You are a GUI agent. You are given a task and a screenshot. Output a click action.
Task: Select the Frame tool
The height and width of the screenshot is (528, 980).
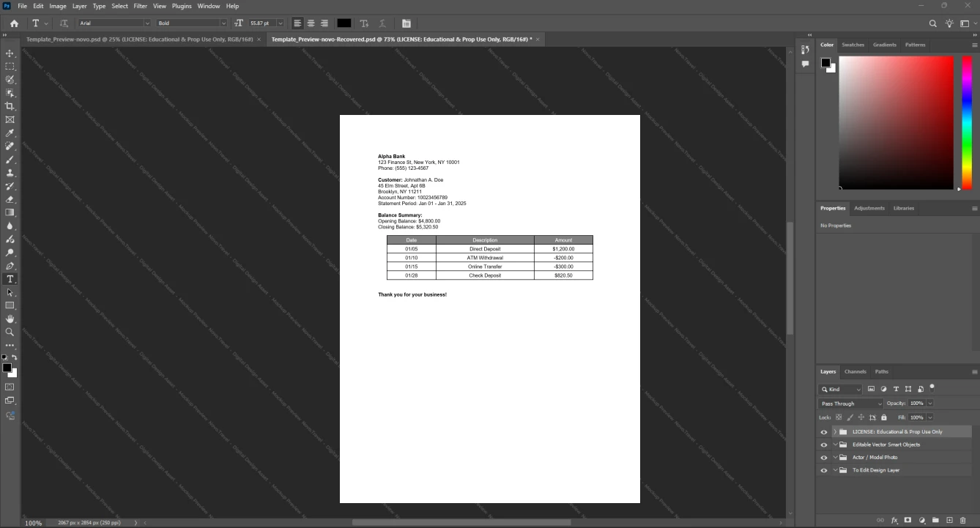[x=10, y=119]
